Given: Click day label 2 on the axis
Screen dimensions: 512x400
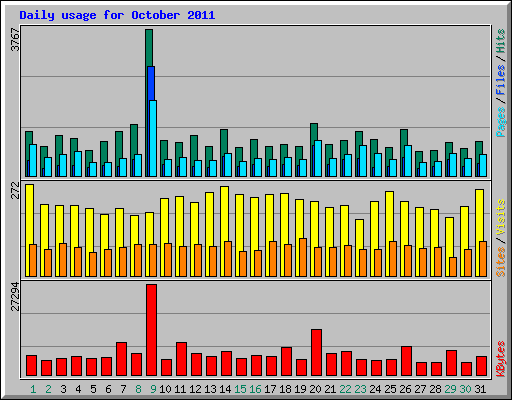Looking at the screenshot, I should coord(48,389).
